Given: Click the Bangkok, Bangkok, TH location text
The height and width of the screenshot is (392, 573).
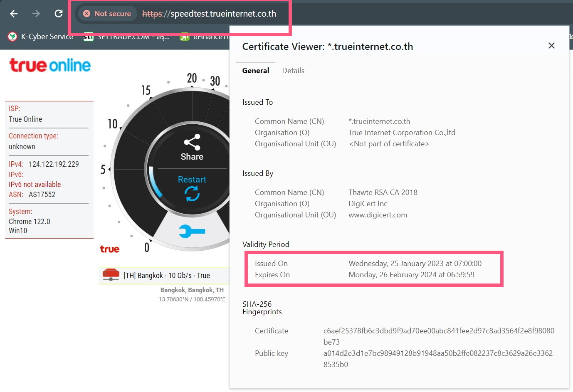Looking at the screenshot, I should click(x=192, y=290).
